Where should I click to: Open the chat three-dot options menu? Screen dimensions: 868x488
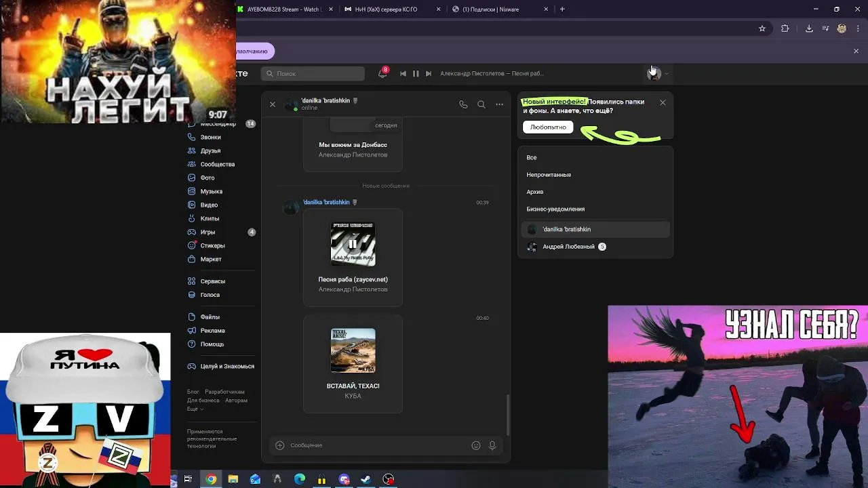click(500, 104)
